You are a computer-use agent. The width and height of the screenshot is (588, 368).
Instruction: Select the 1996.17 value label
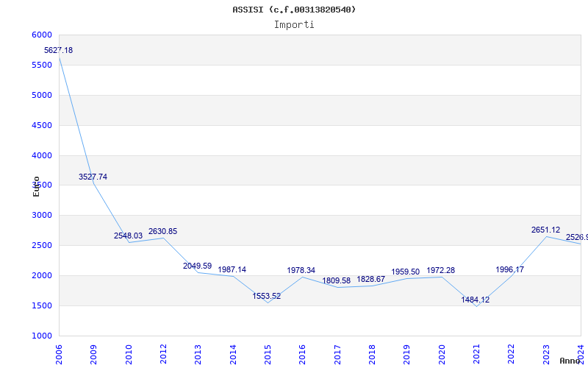pyautogui.click(x=510, y=269)
